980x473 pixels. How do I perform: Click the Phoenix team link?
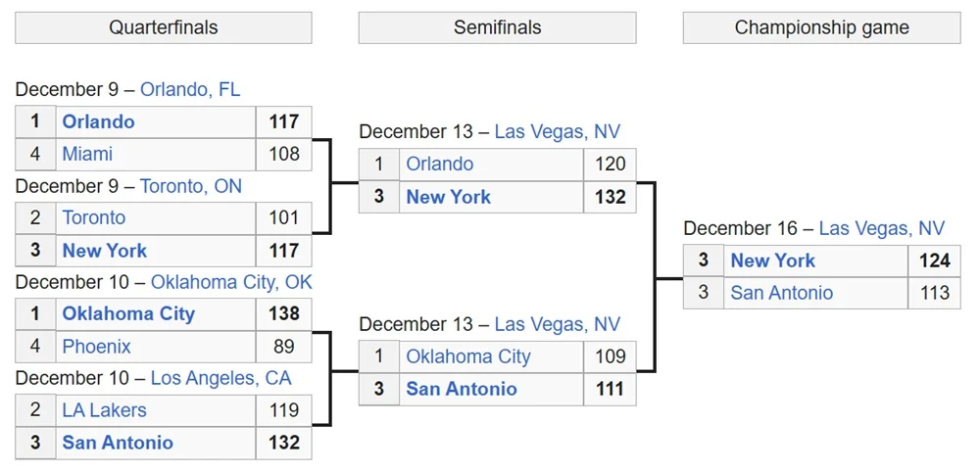96,346
